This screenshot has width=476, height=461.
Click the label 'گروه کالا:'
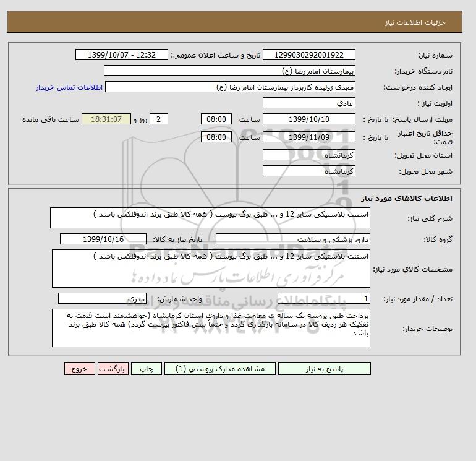[x=438, y=239]
